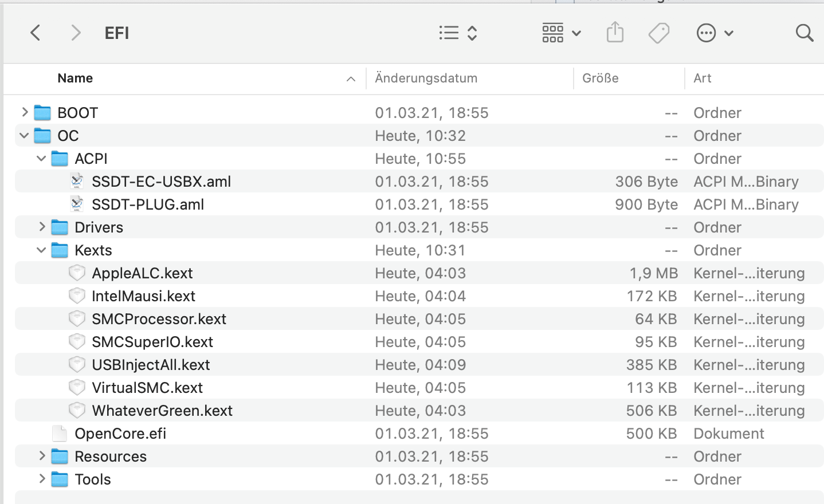This screenshot has width=824, height=504.
Task: Collapse the ACPI folder
Action: pos(41,159)
